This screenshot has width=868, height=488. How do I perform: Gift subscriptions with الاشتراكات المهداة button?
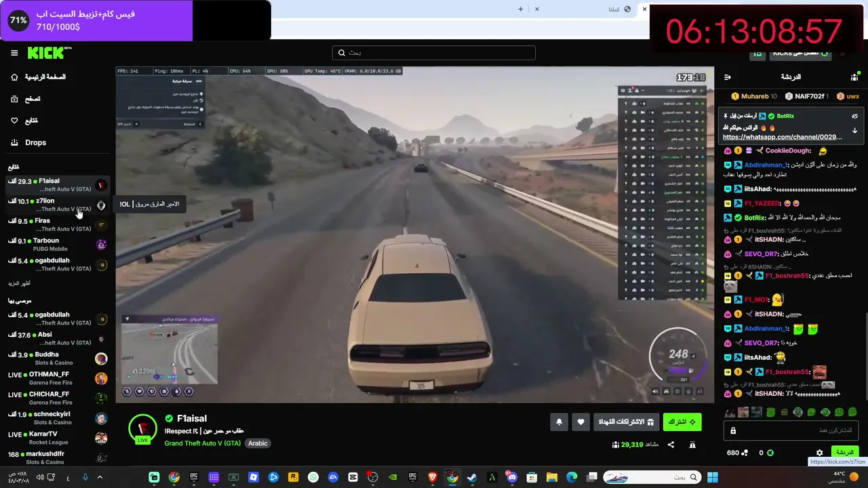click(x=626, y=422)
